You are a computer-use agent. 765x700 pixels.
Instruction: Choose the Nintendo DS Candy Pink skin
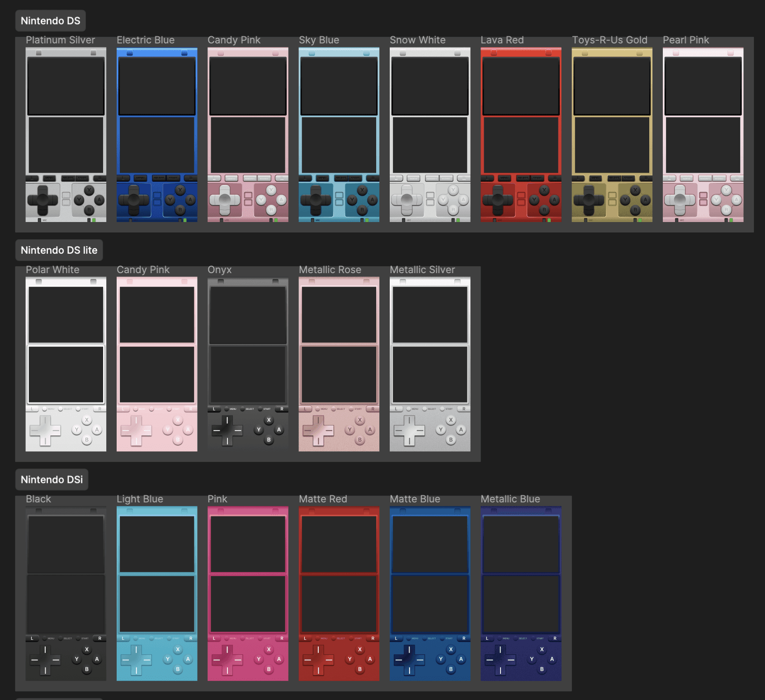click(x=248, y=135)
